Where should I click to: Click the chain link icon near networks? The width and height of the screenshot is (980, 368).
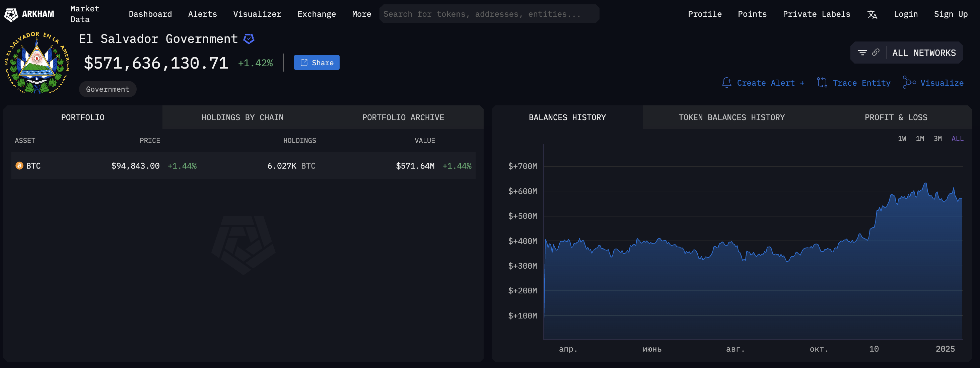coord(876,53)
